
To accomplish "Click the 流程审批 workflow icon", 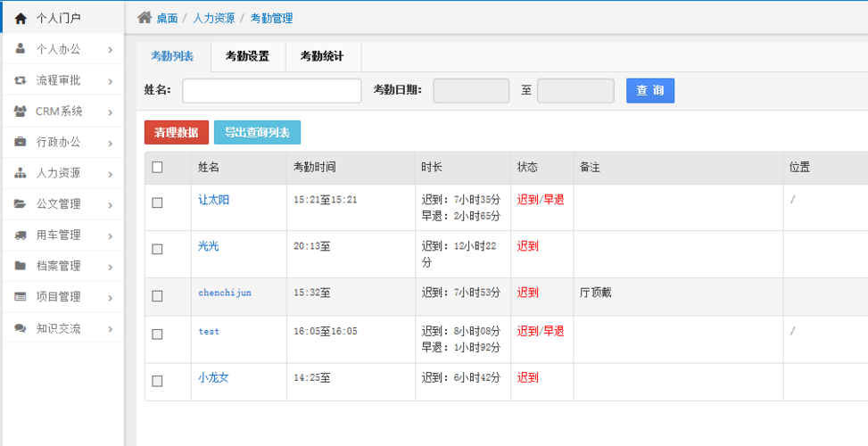I will pyautogui.click(x=21, y=80).
